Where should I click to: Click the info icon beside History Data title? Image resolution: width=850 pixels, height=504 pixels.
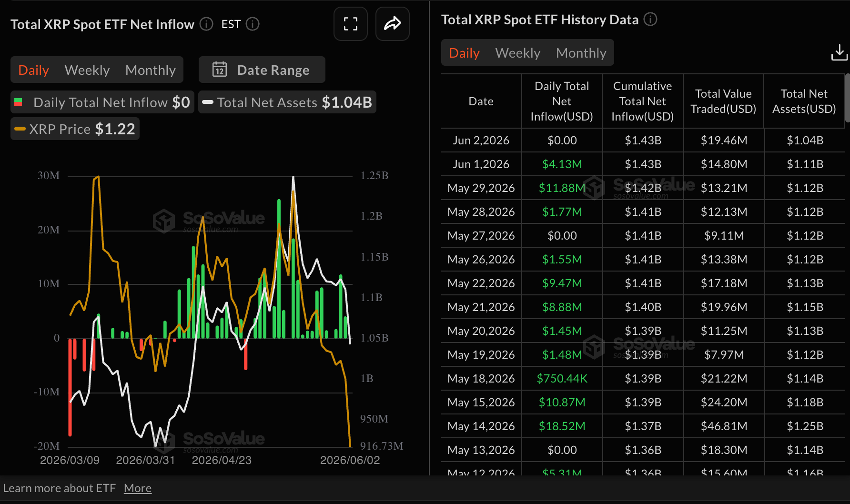pyautogui.click(x=650, y=19)
